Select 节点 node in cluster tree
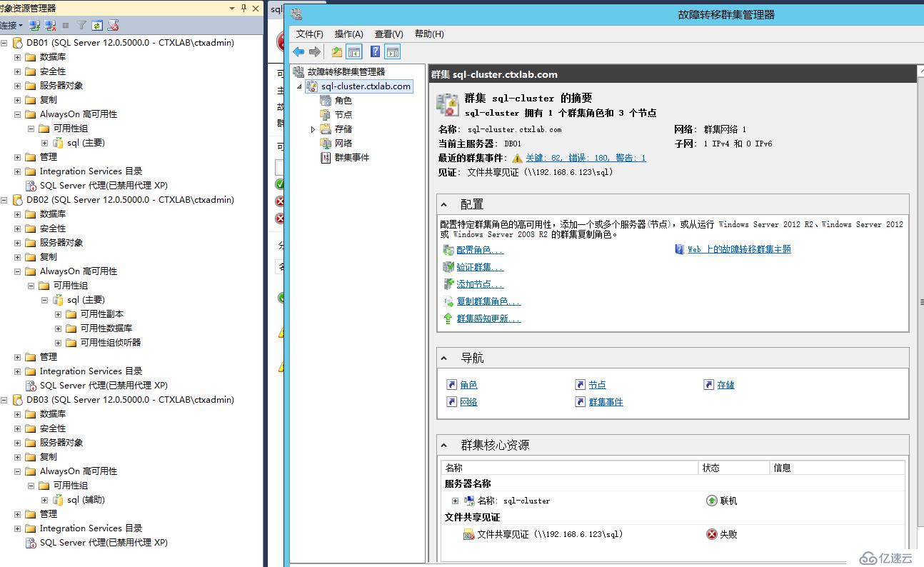 [343, 114]
